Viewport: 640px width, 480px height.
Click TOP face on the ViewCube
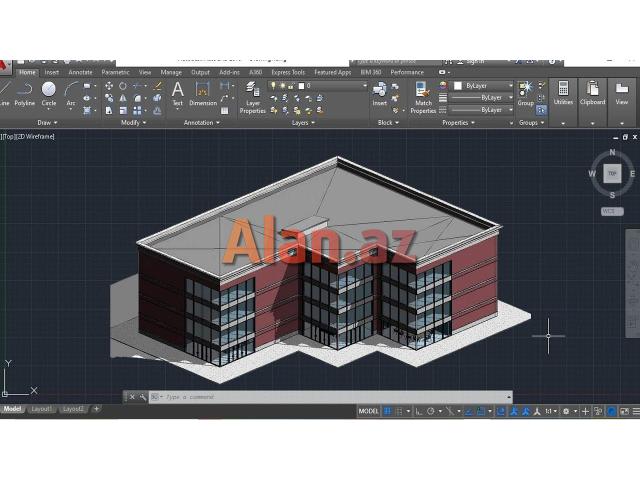[x=612, y=173]
